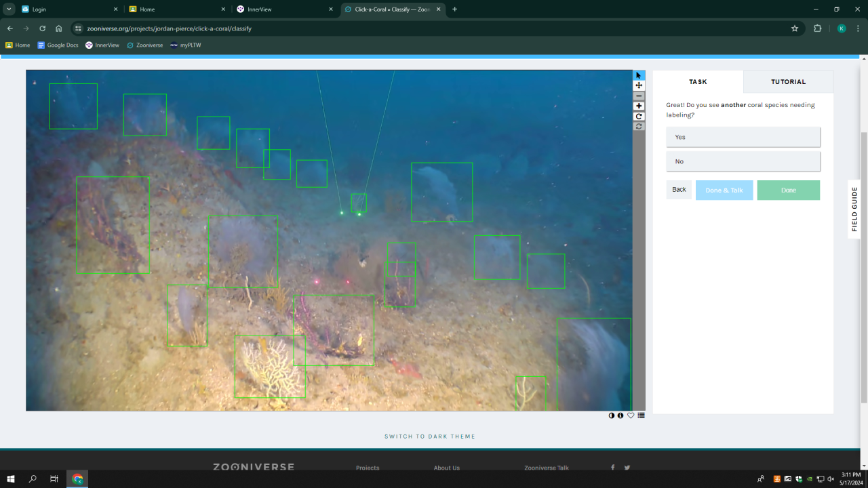
Task: Open the clock and date in the system tray
Action: pos(850,479)
